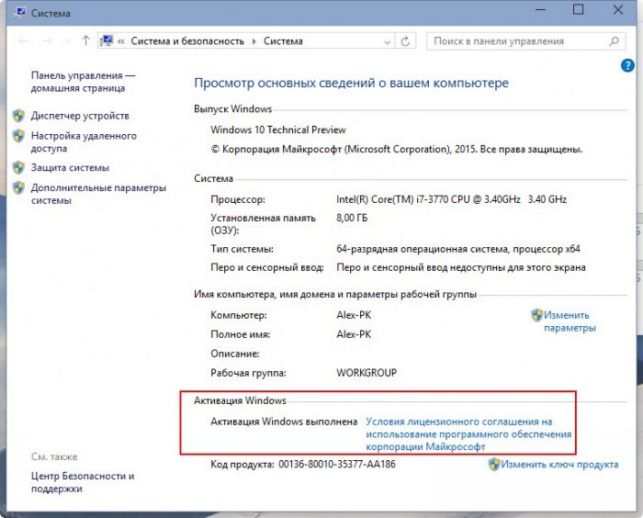Image resolution: width=643 pixels, height=518 pixels.
Task: Open Система и безопасность breadcrumb
Action: tap(187, 41)
